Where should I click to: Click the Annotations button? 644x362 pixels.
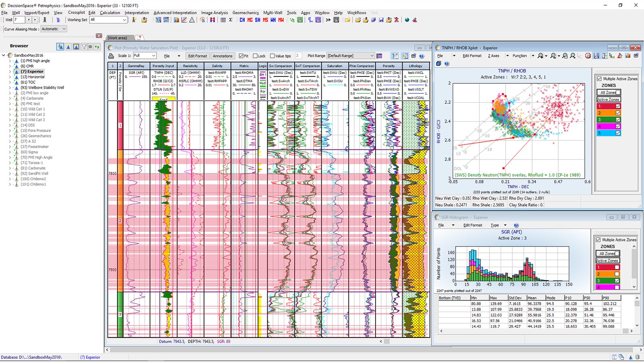coord(223,56)
